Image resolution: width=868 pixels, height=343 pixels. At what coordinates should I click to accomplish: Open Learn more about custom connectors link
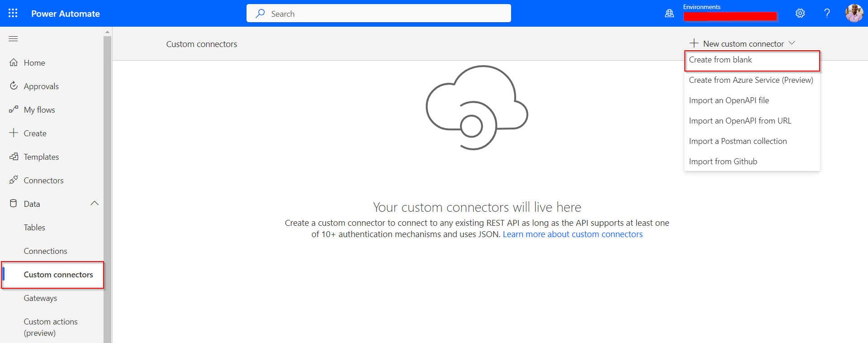coord(572,234)
